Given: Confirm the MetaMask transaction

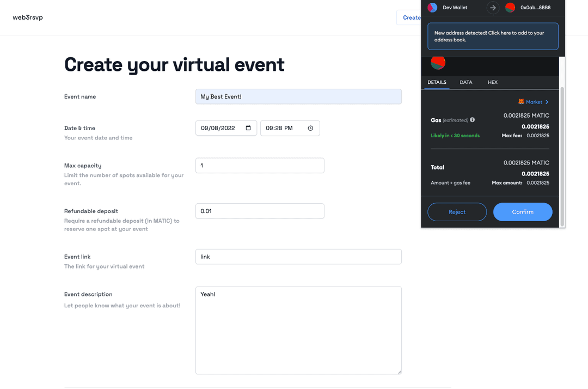Looking at the screenshot, I should click(523, 212).
